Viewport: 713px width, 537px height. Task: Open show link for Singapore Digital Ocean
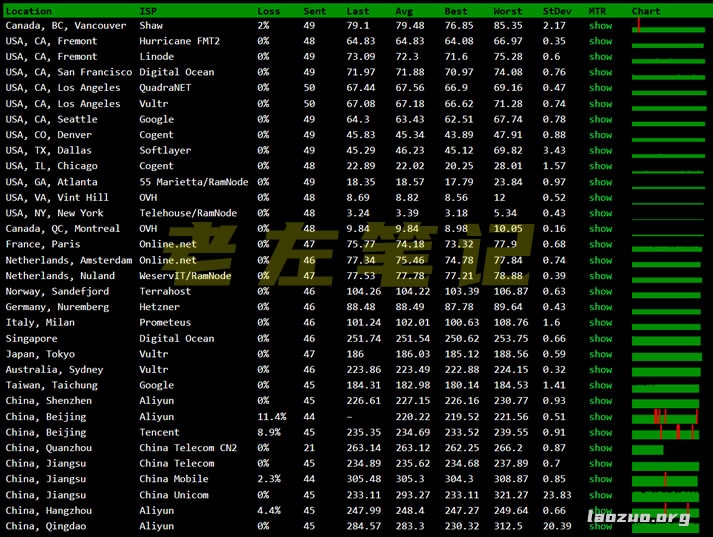click(600, 338)
